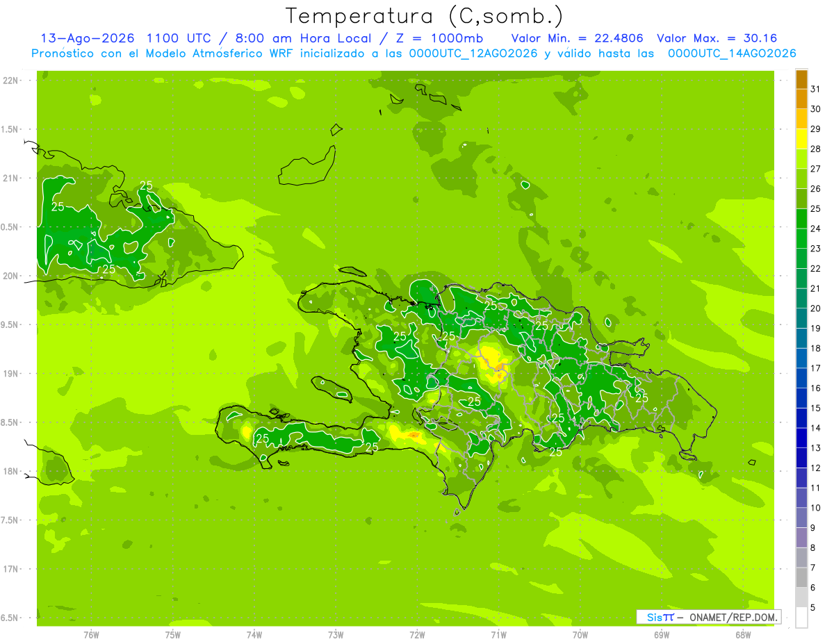Viewport: 834px width, 644px height.
Task: Click the legend swatch between 28 and 29
Action: point(801,139)
